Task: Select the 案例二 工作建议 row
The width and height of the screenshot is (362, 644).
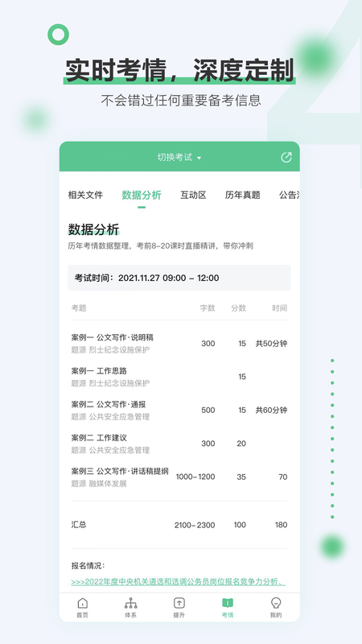Action: pos(179,444)
